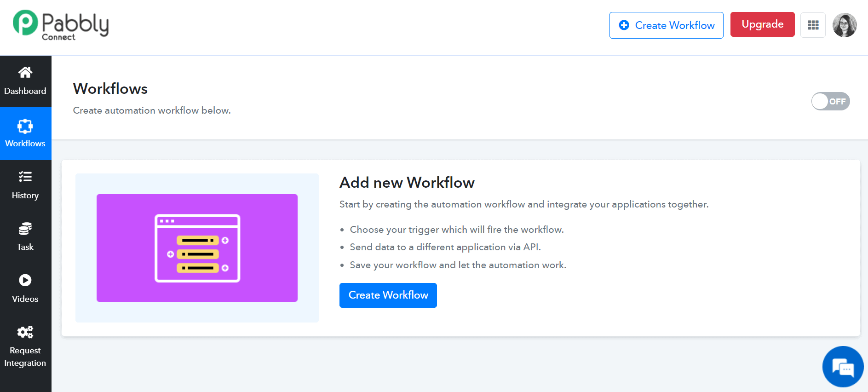Toggle the OFF switch on Workflows header
Screen dimensions: 868x392
pyautogui.click(x=830, y=101)
